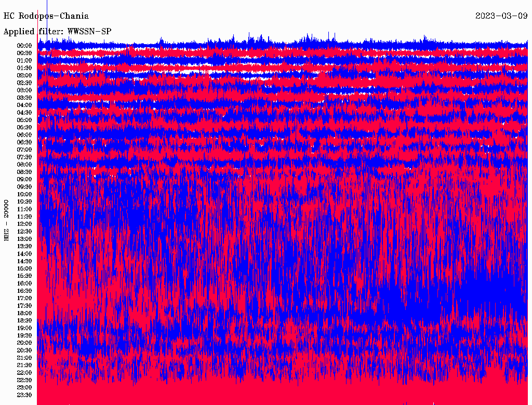The width and height of the screenshot is (532, 405).
Task: Click the 01:30 time label
Action: (x=24, y=68)
